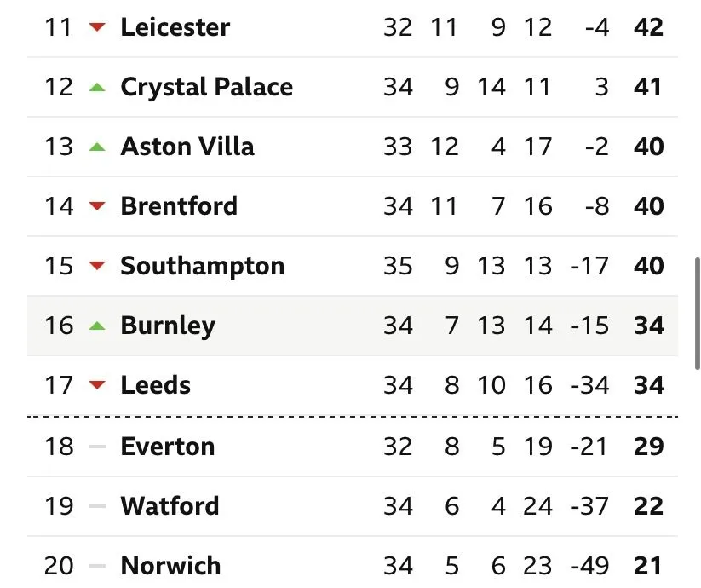Open the Brentford team link
This screenshot has width=701, height=588.
tap(179, 206)
